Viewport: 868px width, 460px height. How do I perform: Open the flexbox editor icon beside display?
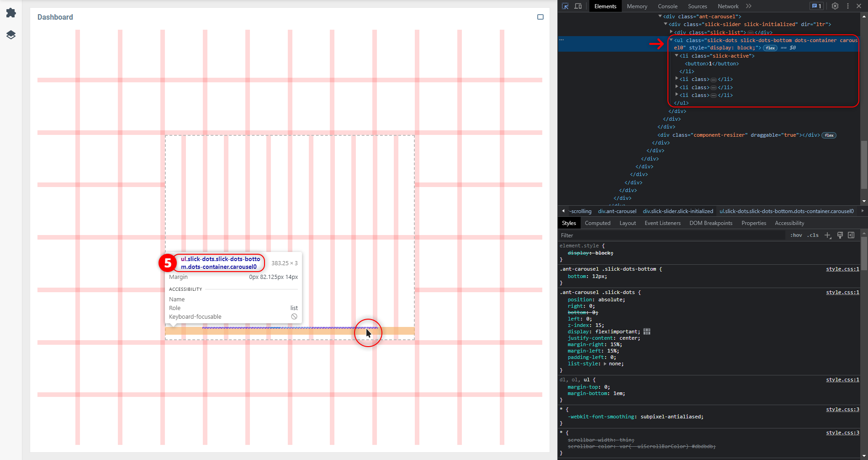pos(646,332)
